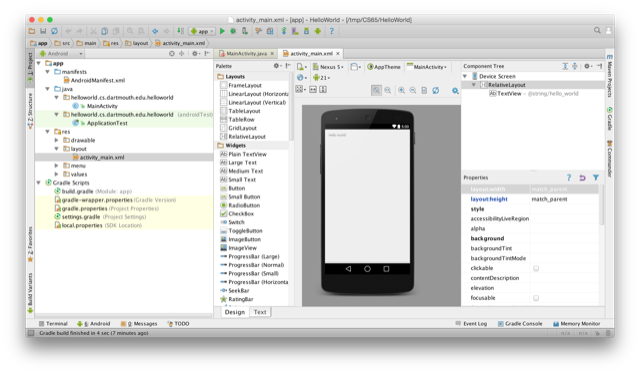This screenshot has height=374, width=640.
Task: Click the Properties undo arrow icon
Action: (582, 178)
